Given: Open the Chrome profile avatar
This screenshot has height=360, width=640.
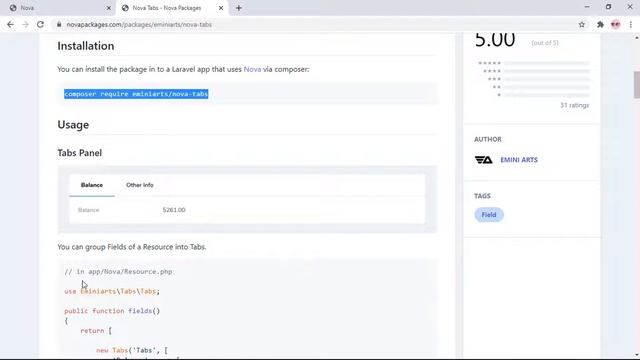Looking at the screenshot, I should [616, 24].
